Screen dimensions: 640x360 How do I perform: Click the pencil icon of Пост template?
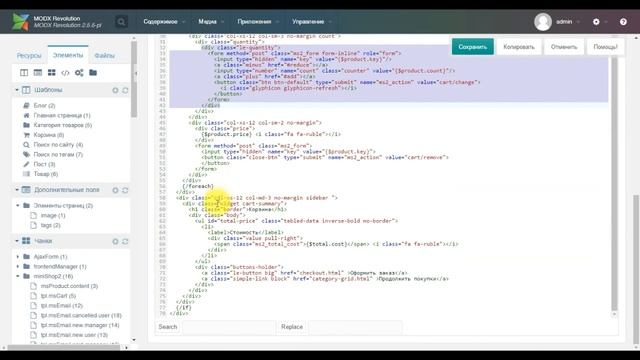27,164
